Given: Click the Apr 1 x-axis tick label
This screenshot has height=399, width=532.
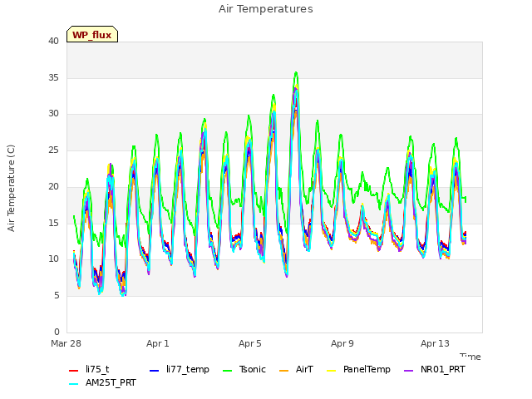Looking at the screenshot, I should point(158,343).
